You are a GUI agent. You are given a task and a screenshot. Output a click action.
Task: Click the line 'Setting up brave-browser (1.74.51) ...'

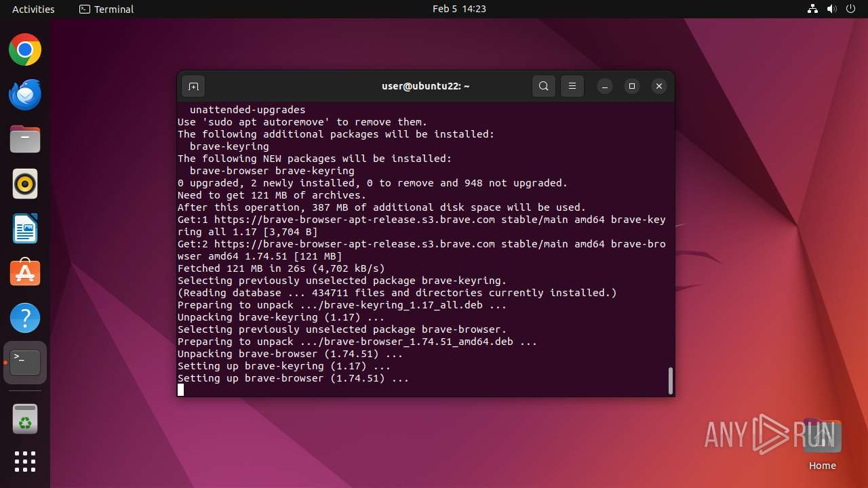(x=293, y=378)
